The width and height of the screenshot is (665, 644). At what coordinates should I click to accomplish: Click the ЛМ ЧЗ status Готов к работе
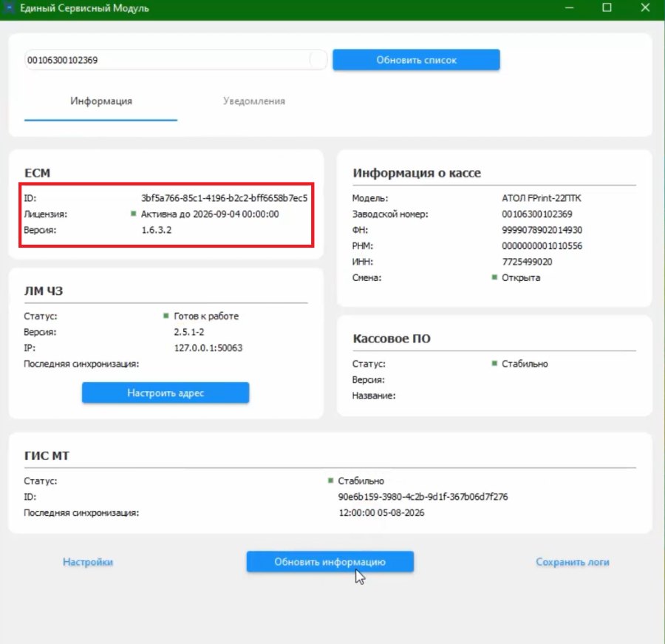tap(206, 316)
